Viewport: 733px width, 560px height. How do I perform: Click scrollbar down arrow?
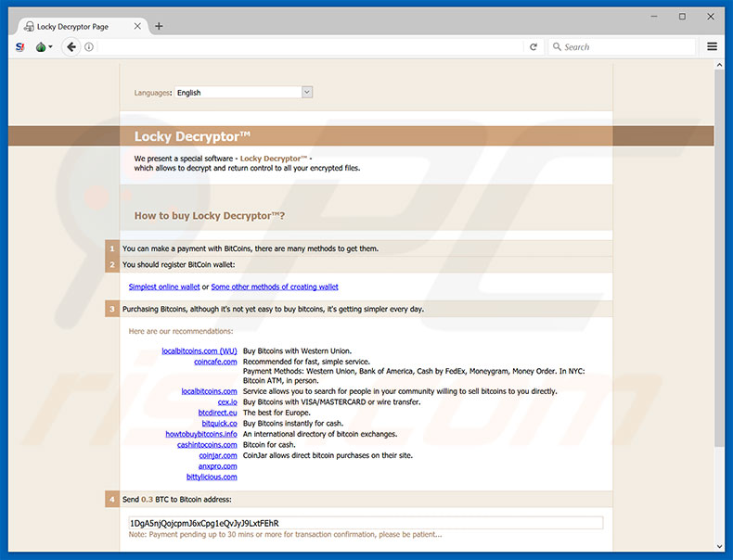click(x=719, y=546)
